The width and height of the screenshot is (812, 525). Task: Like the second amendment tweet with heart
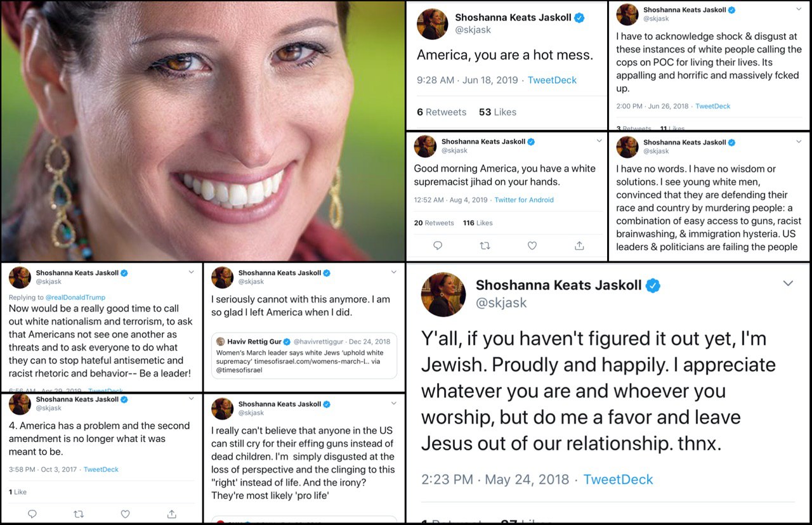point(125,514)
